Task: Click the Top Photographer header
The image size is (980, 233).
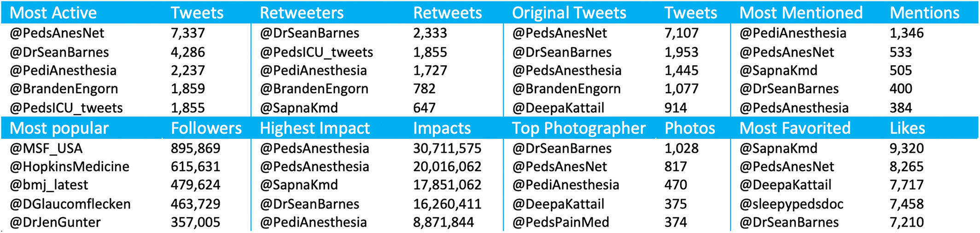Action: click(579, 128)
